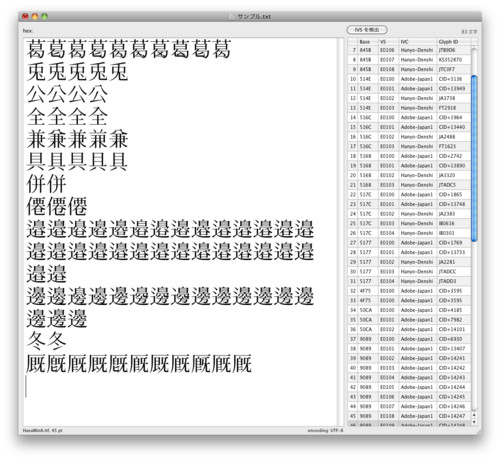Viewport: 500px width, 460px height.
Task: Select row 7 with Glyph ID JTB9D6
Action: pos(409,50)
